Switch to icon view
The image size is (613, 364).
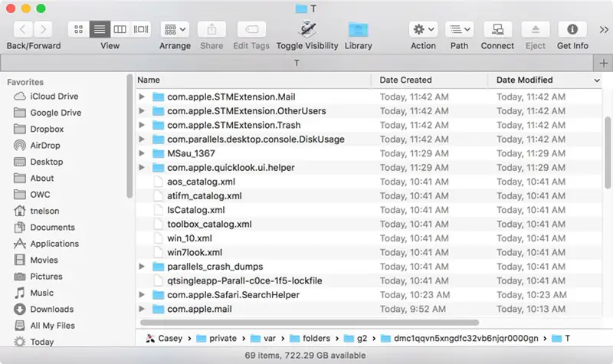point(79,29)
